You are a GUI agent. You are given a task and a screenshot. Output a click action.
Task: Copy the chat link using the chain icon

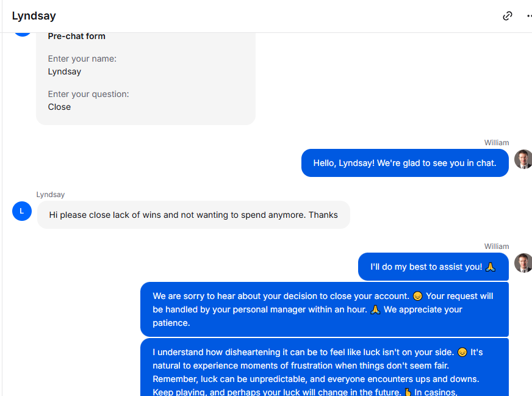pyautogui.click(x=507, y=16)
